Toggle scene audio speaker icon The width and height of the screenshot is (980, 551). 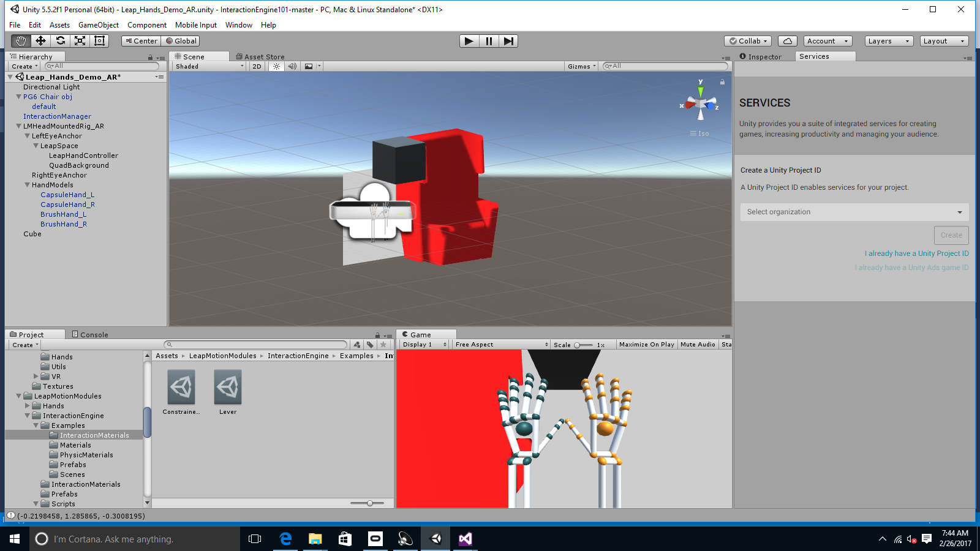point(292,66)
